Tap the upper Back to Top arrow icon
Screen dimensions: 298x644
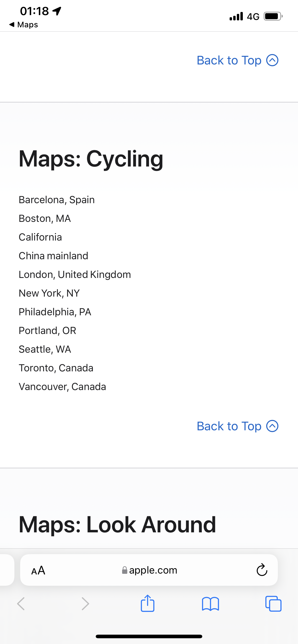tap(272, 60)
